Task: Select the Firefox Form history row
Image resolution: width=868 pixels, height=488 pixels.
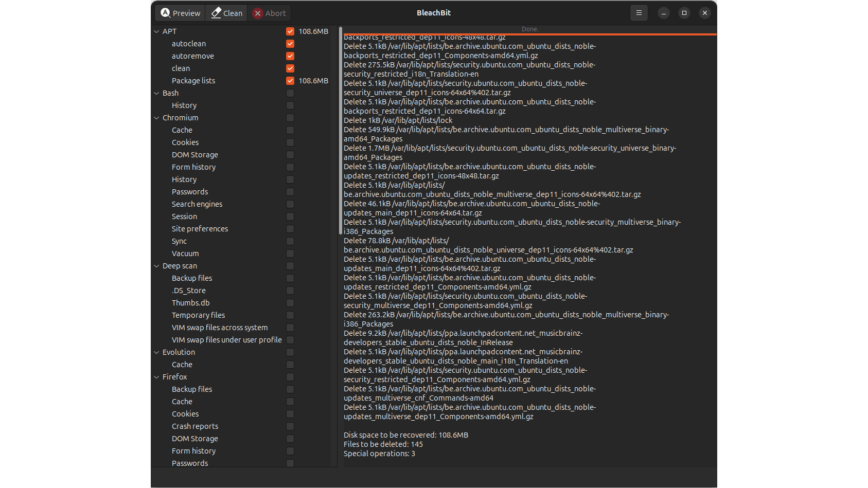Action: [193, 451]
